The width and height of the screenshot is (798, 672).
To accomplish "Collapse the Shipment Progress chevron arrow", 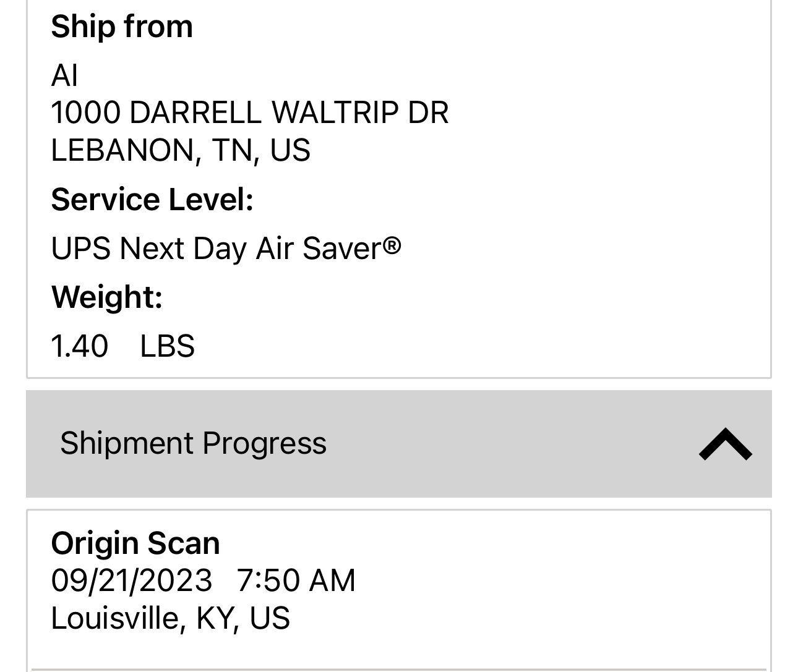I will click(725, 444).
